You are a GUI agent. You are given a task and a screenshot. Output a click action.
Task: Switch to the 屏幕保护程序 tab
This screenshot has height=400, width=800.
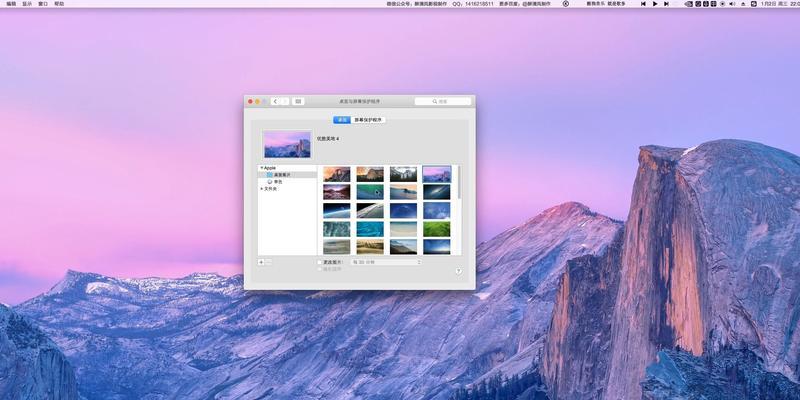pos(368,120)
